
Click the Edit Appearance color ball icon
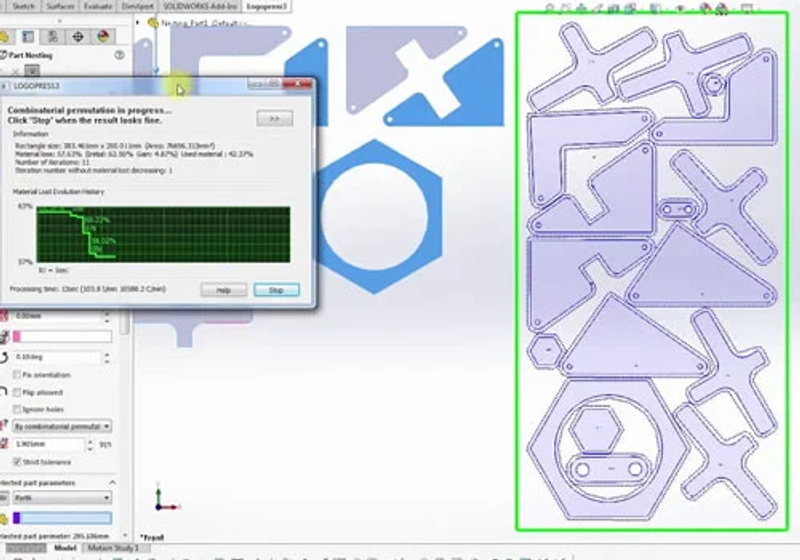(705, 8)
